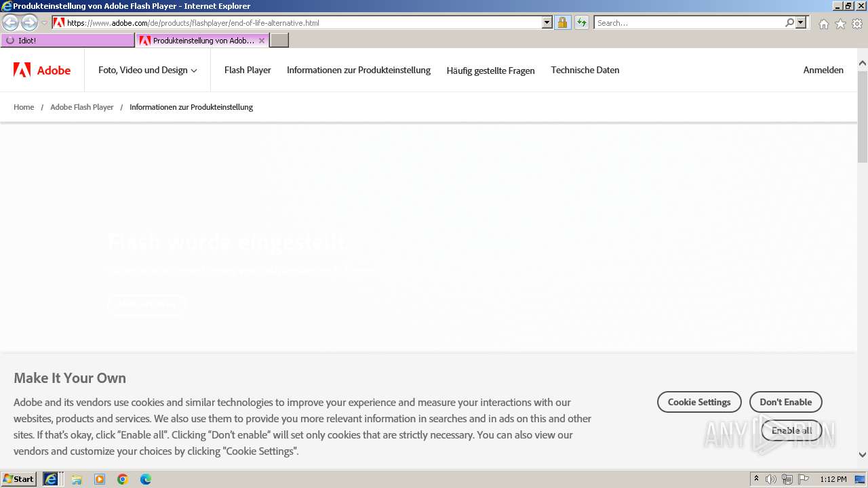Screen dimensions: 868x488
Task: Open the media player taskbar icon
Action: (100, 479)
